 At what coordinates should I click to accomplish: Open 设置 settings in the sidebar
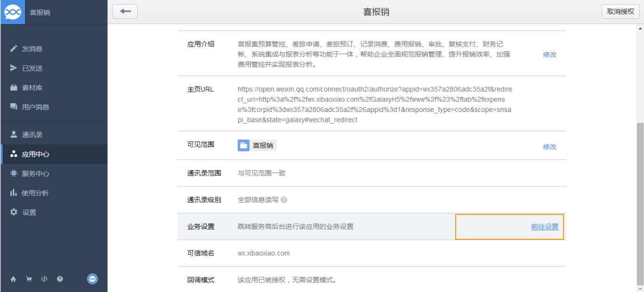(x=29, y=212)
